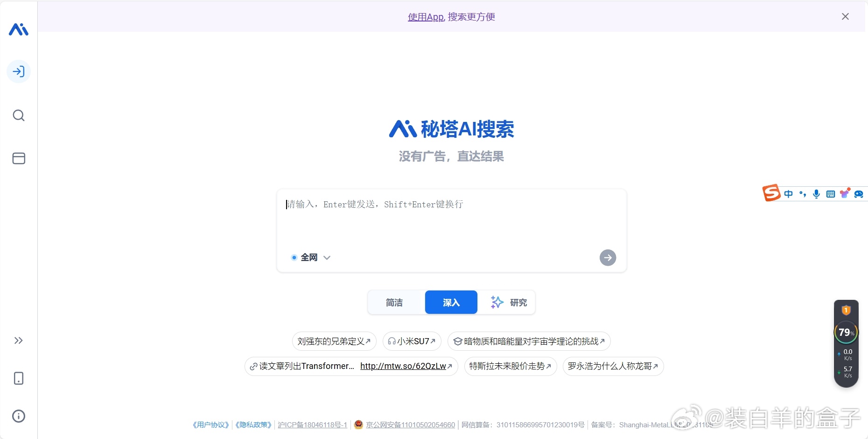Open the mobile app phone icon

(19, 378)
